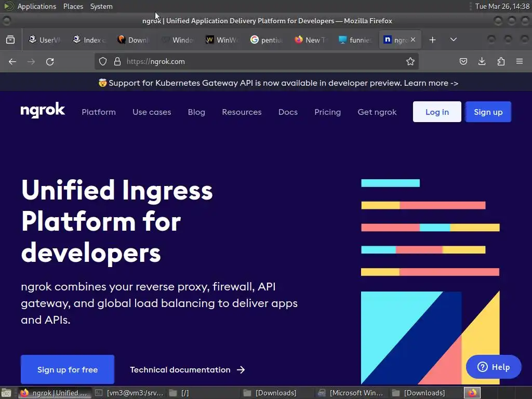532x399 pixels.
Task: Click the Firefox icon at taskbar end
Action: point(472,393)
